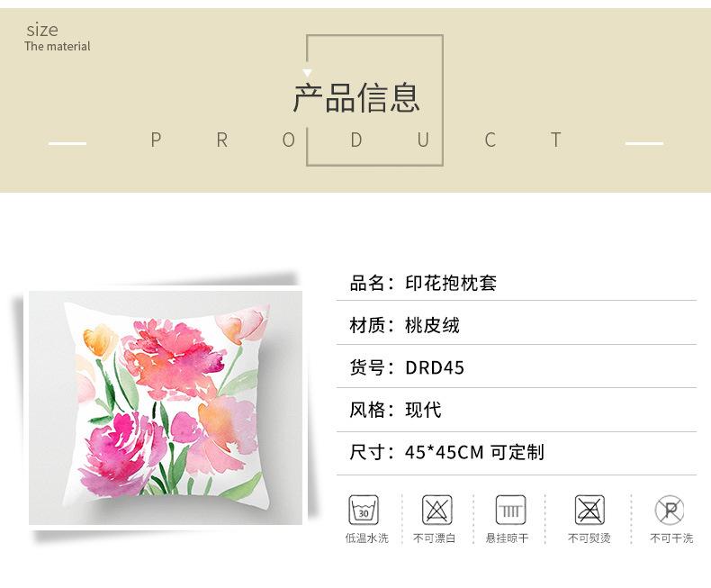Viewport: 711px width, 588px height.
Task: Click the product name 印花抱枕套
Action: 451,283
